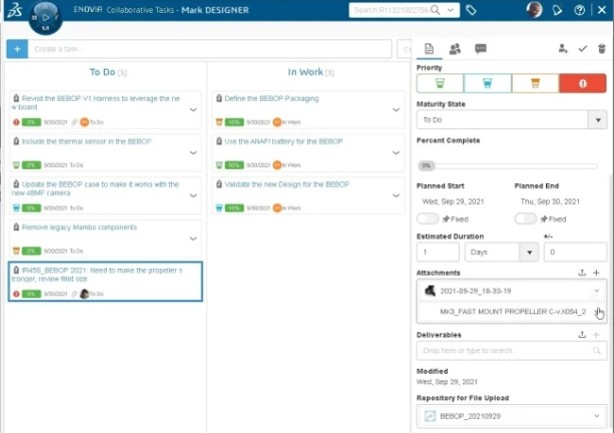The height and width of the screenshot is (433, 614).
Task: Set priority to urgent red button
Action: coord(583,83)
